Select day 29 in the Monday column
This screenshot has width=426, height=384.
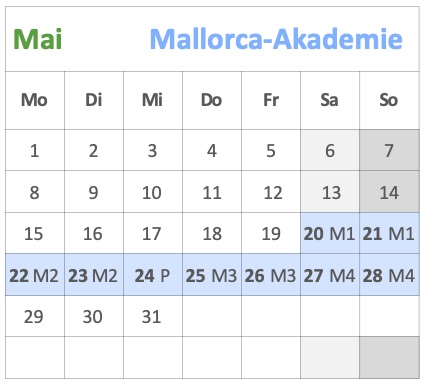coord(35,316)
